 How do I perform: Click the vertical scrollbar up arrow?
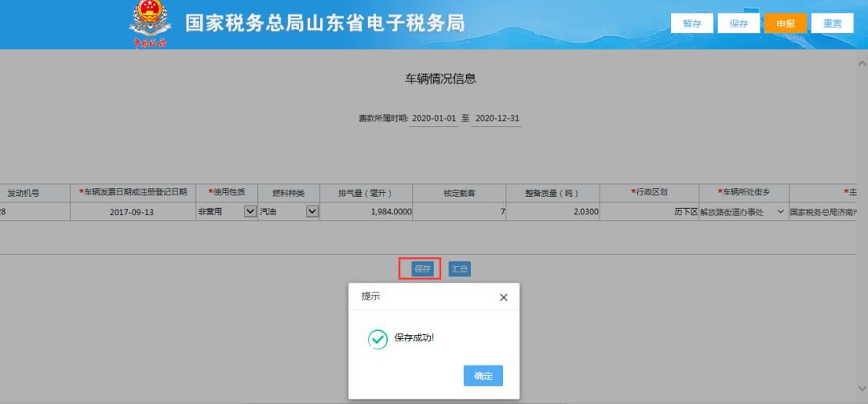point(862,63)
